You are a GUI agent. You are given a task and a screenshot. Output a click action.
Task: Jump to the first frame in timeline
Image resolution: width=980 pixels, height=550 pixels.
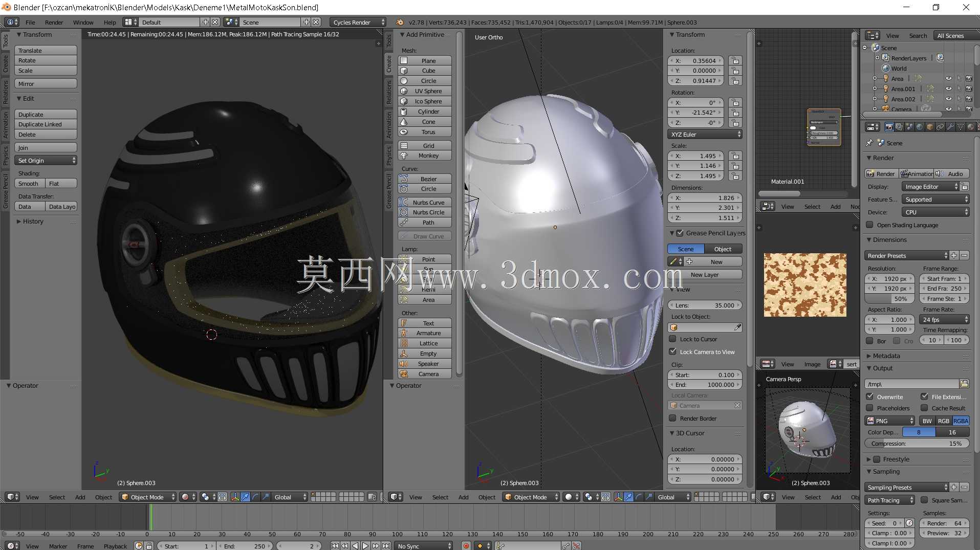335,546
